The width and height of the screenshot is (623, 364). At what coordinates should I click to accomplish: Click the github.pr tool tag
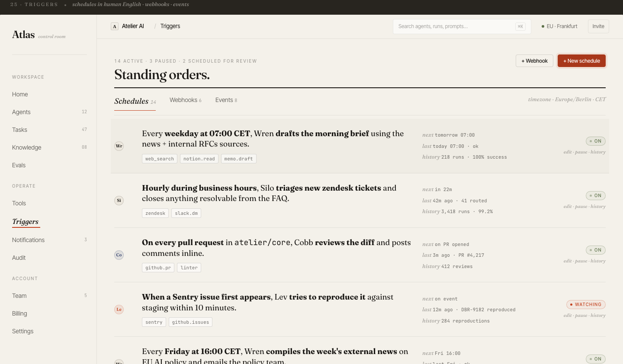158,268
